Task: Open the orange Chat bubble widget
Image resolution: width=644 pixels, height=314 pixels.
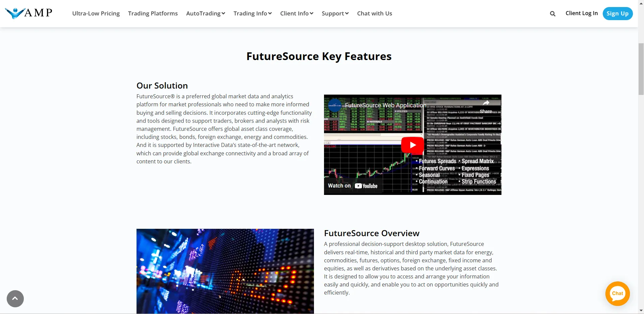Action: click(618, 294)
